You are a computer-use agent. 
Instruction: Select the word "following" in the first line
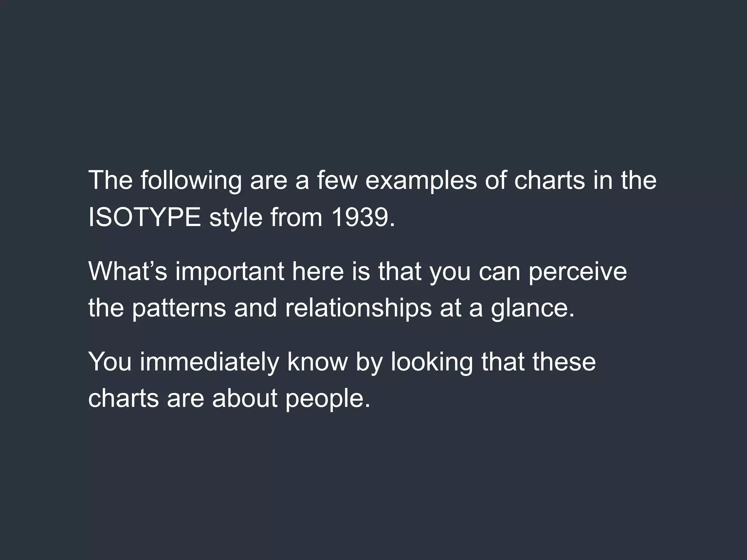coord(191,181)
